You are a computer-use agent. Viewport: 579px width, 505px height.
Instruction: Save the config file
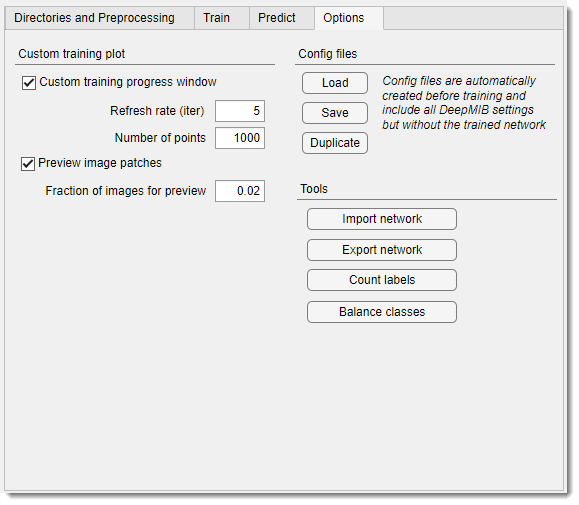click(x=335, y=113)
